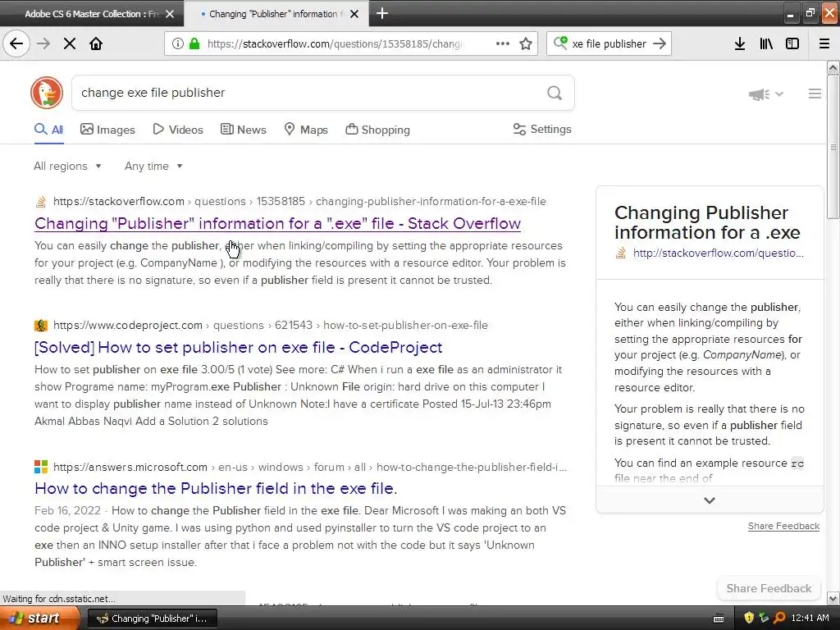The width and height of the screenshot is (840, 630).
Task: Open the Firefox hamburger menu
Action: pyautogui.click(x=824, y=43)
